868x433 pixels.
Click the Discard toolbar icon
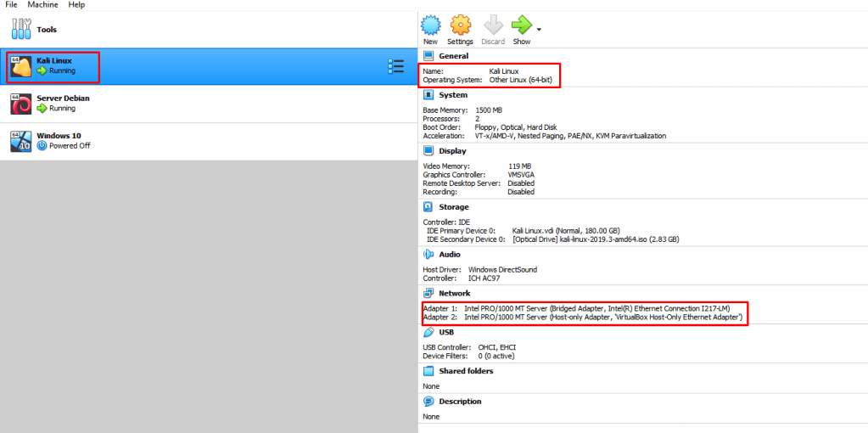coord(492,25)
